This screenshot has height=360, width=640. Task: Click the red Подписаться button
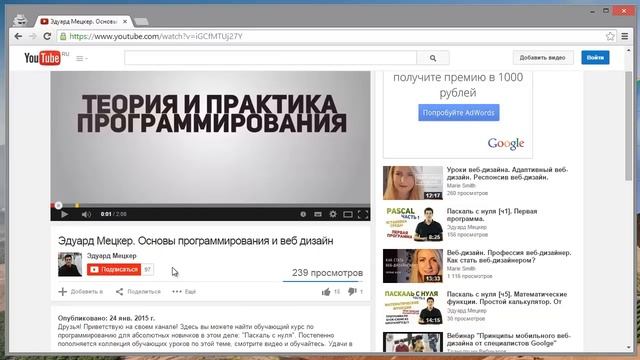(114, 269)
